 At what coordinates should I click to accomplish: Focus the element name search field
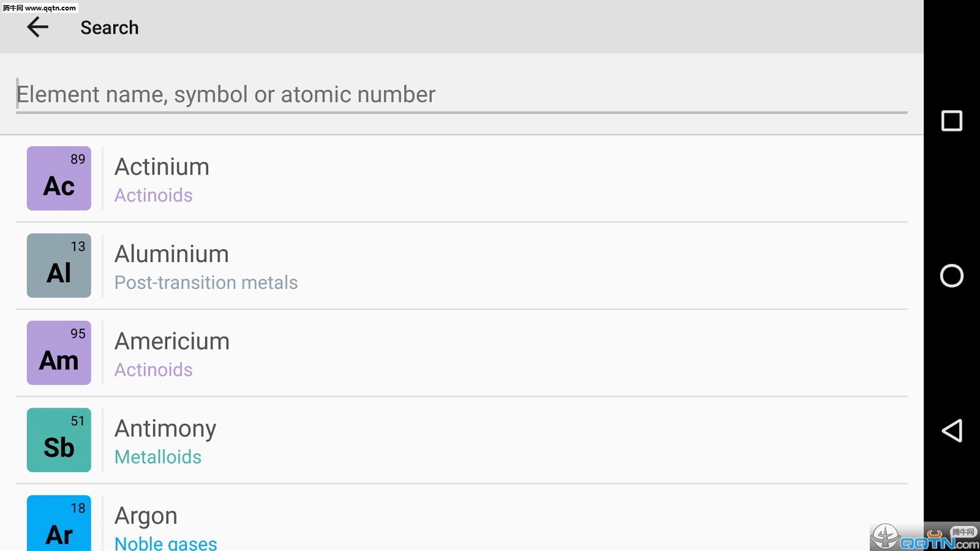tap(461, 94)
